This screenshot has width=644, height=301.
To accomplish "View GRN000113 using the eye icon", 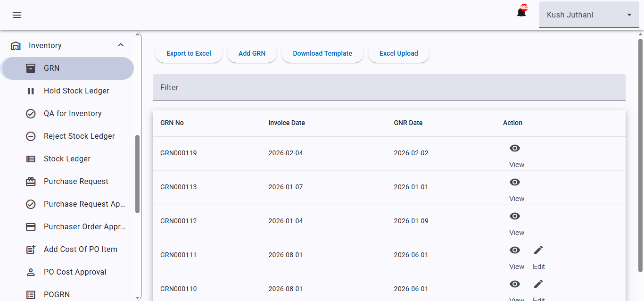I will pos(515,182).
